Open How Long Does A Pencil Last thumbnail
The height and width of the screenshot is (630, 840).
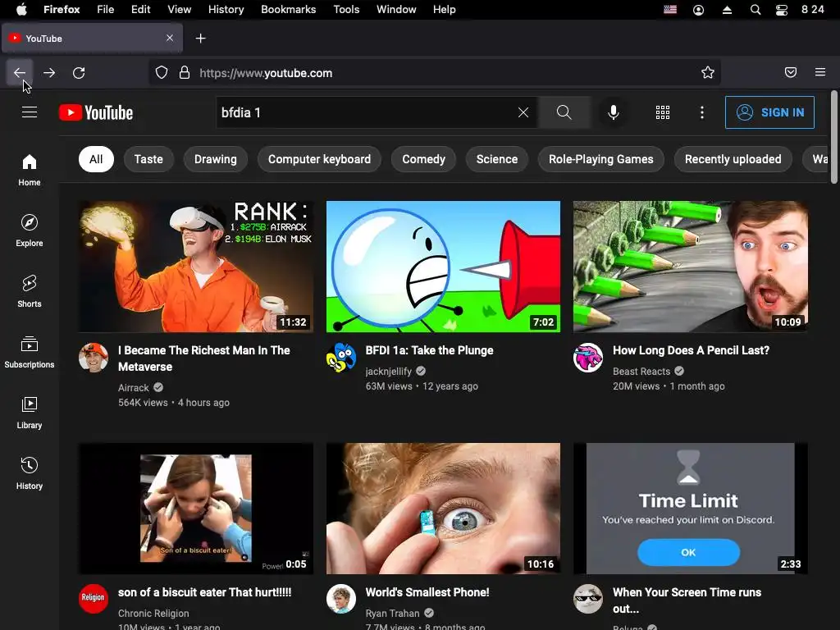[x=691, y=267]
